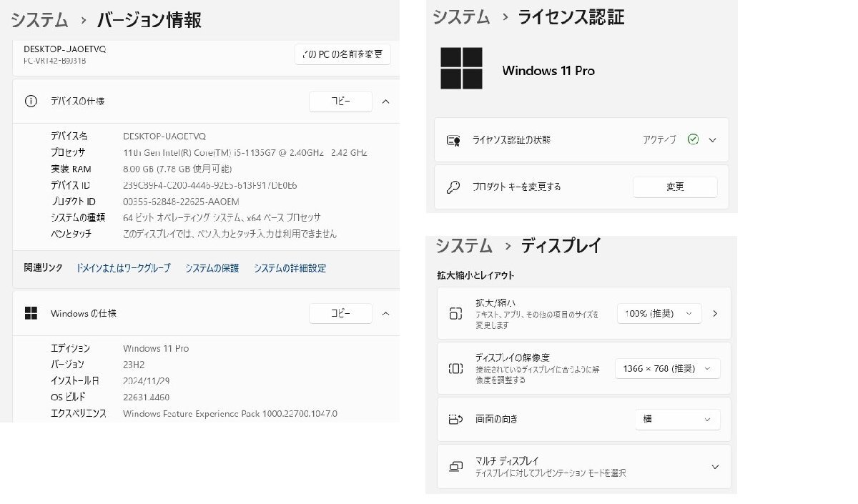Collapse the デバイスの仕様 section

(385, 102)
